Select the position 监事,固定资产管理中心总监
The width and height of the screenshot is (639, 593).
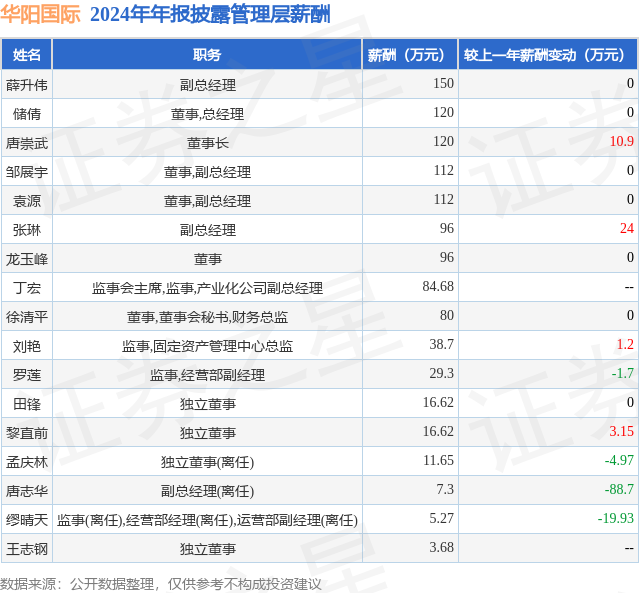tap(207, 346)
